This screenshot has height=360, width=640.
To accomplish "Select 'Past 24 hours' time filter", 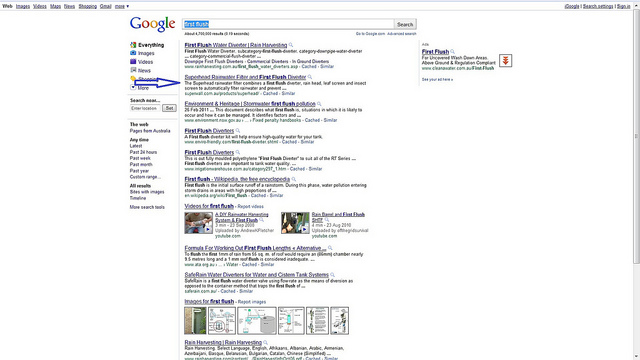I will pos(143,152).
